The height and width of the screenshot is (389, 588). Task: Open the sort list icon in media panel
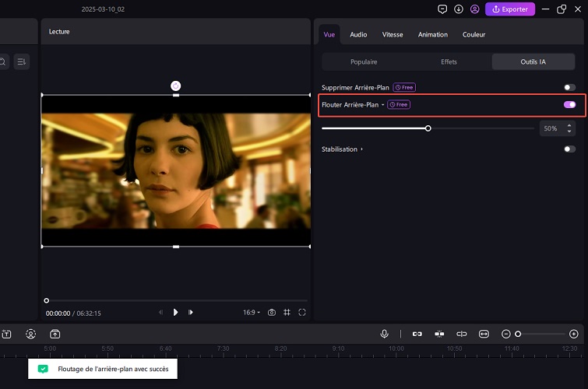22,61
